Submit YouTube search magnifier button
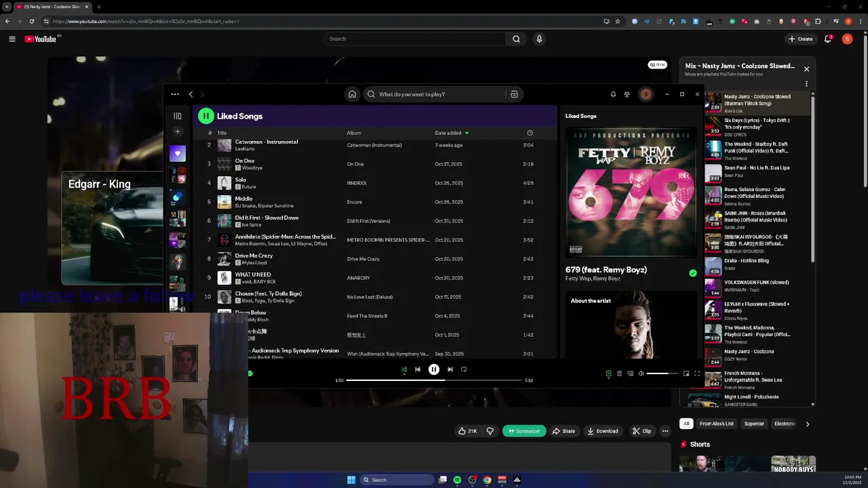 point(516,39)
